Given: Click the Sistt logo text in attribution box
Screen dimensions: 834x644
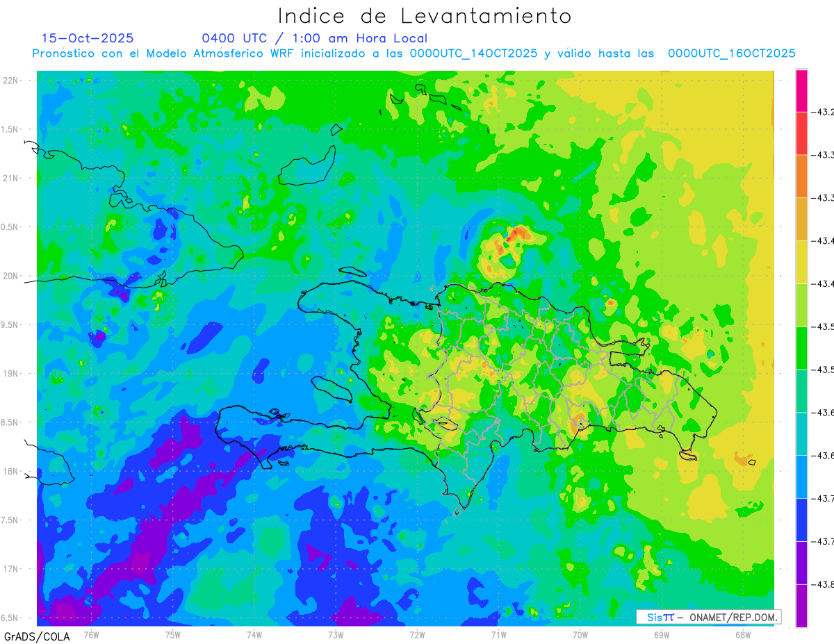Looking at the screenshot, I should (660, 617).
